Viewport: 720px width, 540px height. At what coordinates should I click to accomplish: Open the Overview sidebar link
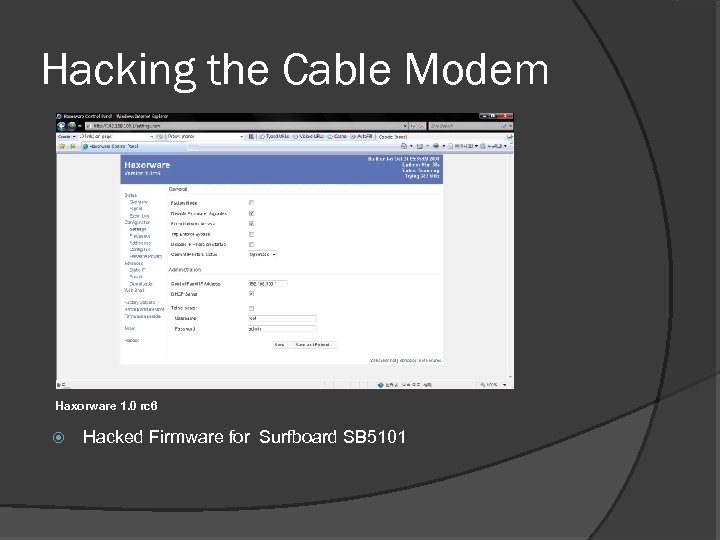(x=138, y=202)
